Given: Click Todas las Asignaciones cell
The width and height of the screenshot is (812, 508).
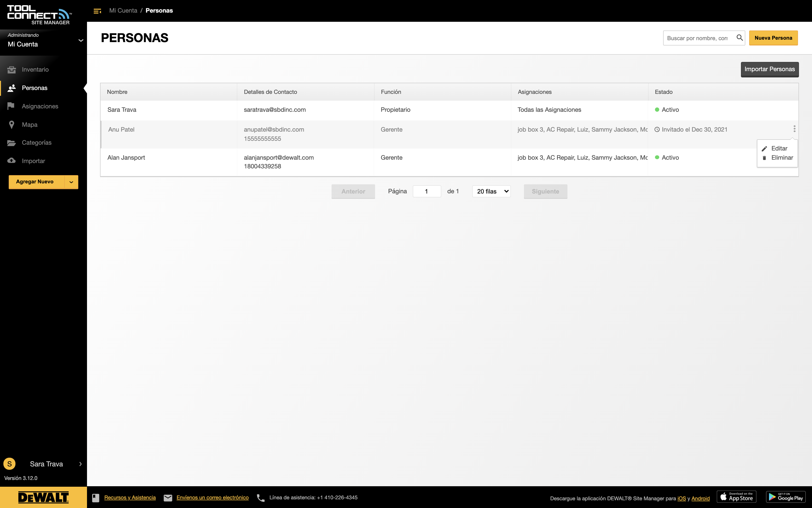Looking at the screenshot, I should (x=549, y=110).
